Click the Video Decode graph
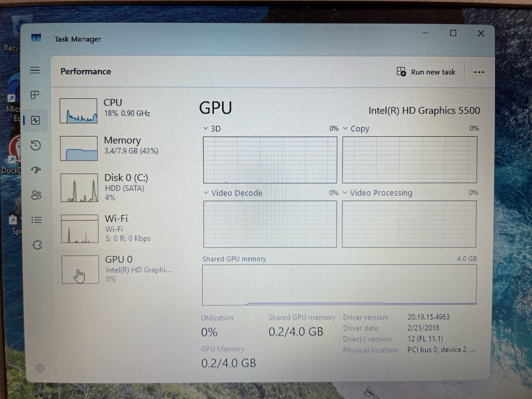Image resolution: width=532 pixels, height=399 pixels. pos(270,224)
